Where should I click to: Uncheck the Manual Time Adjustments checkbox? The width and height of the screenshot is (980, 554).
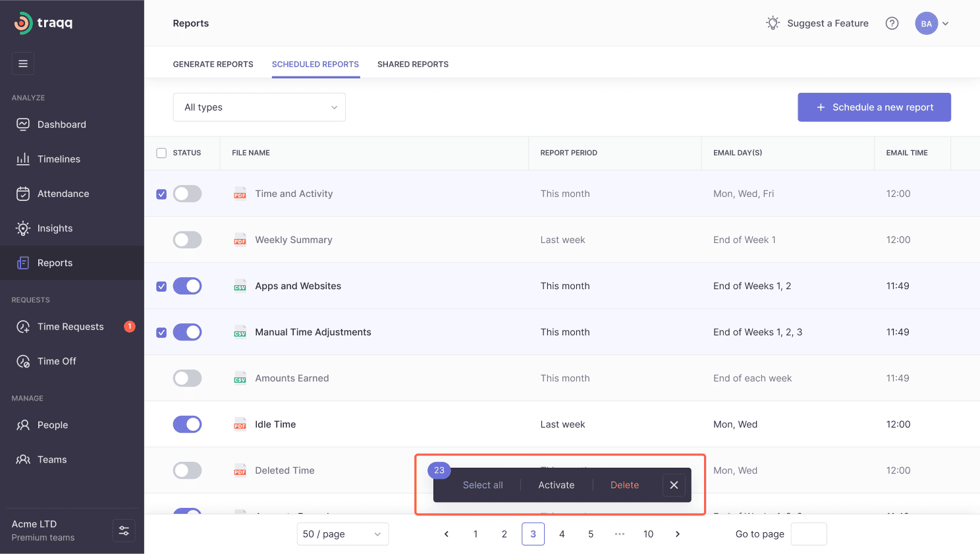tap(161, 333)
